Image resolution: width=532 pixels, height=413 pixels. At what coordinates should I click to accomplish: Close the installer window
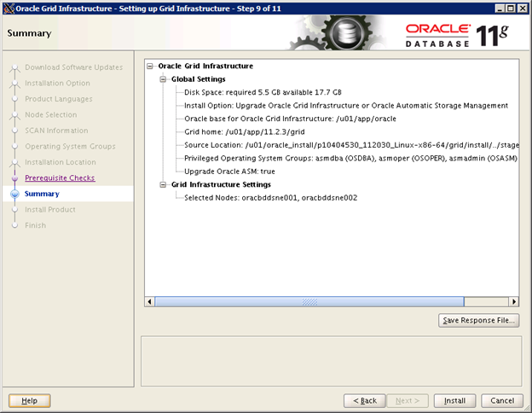point(523,9)
